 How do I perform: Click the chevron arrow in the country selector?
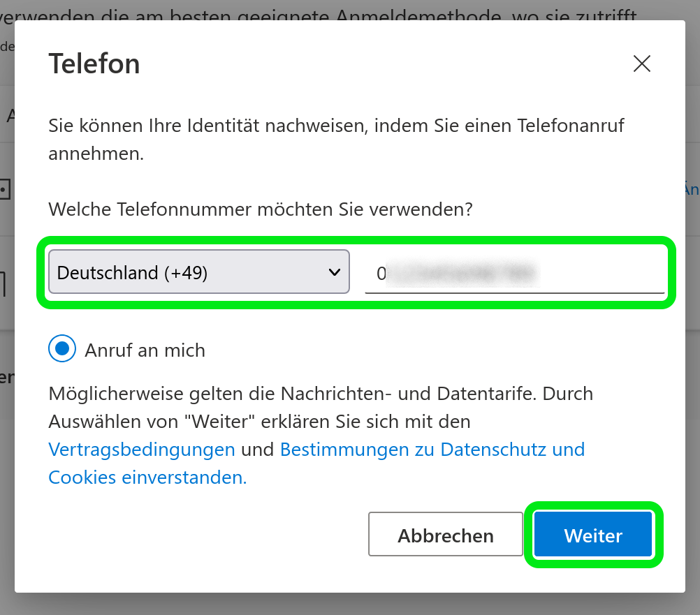click(334, 272)
